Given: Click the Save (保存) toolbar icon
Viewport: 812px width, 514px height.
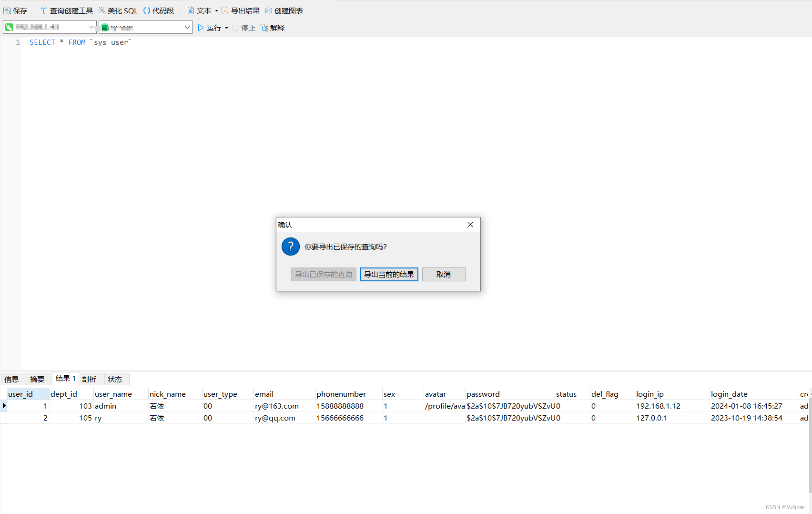Looking at the screenshot, I should pos(15,10).
